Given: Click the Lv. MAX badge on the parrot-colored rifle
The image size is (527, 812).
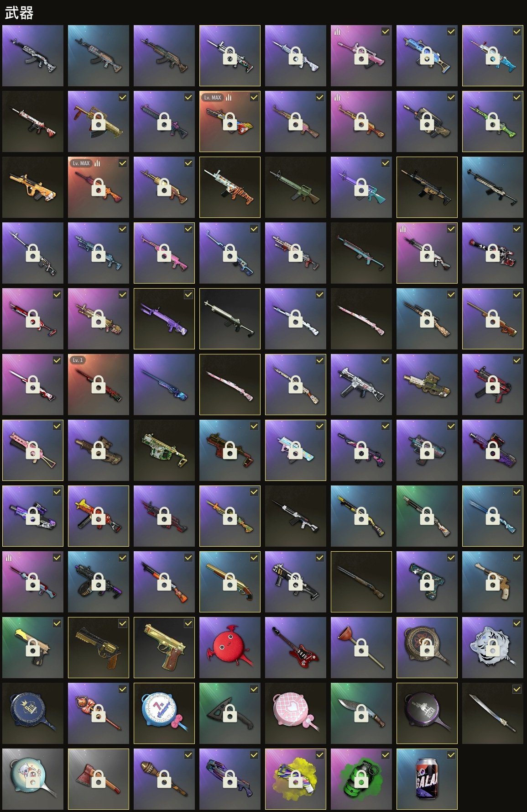Looking at the screenshot, I should [213, 97].
